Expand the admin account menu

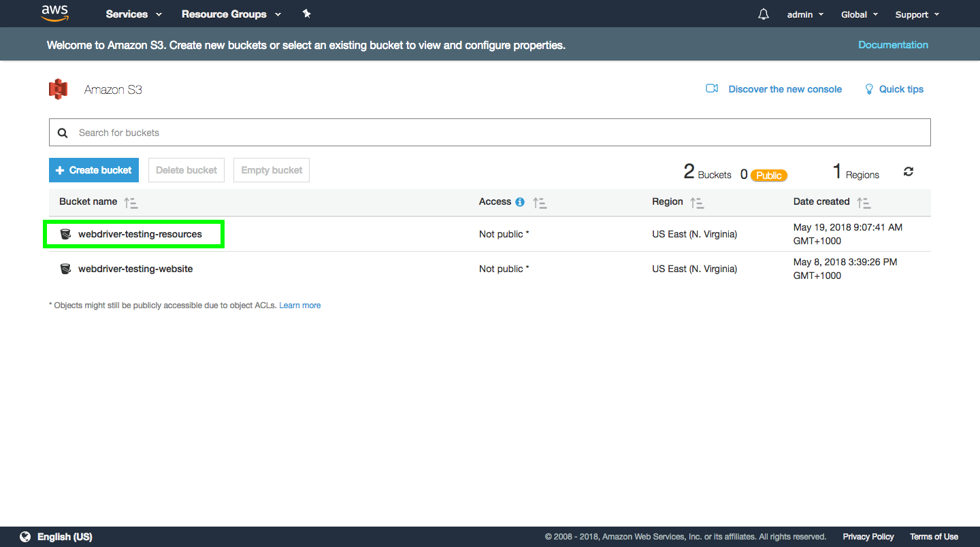tap(805, 14)
